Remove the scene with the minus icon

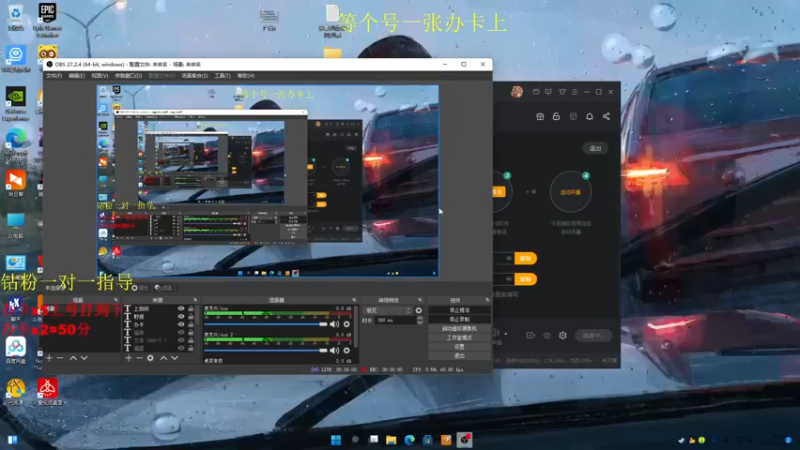pos(60,358)
